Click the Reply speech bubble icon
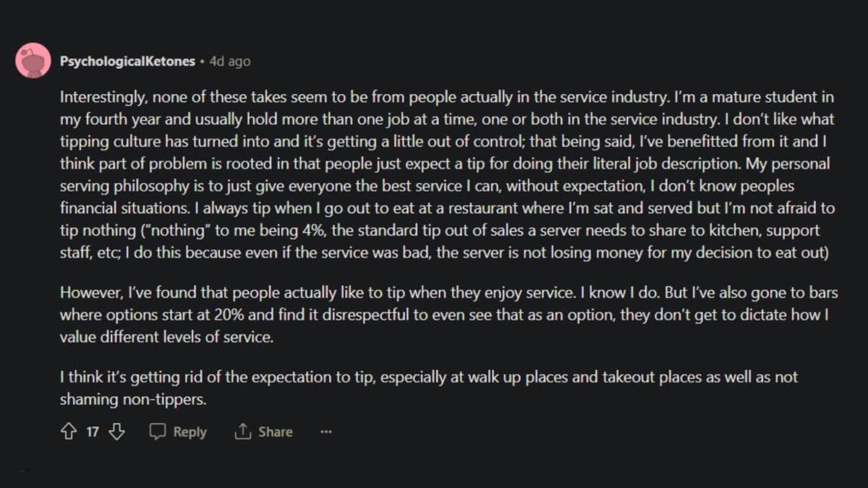Screen dimensions: 868x488 pyautogui.click(x=157, y=432)
